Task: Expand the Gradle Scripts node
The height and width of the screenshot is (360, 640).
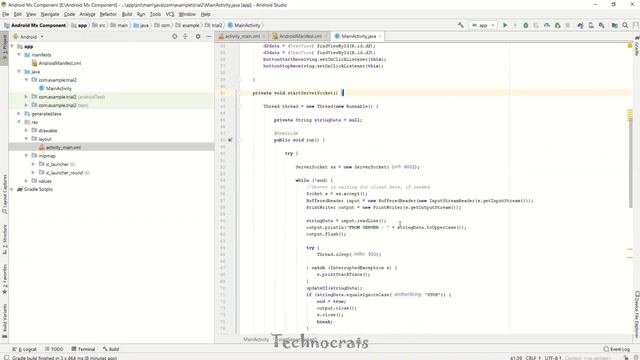Action: pos(12,189)
